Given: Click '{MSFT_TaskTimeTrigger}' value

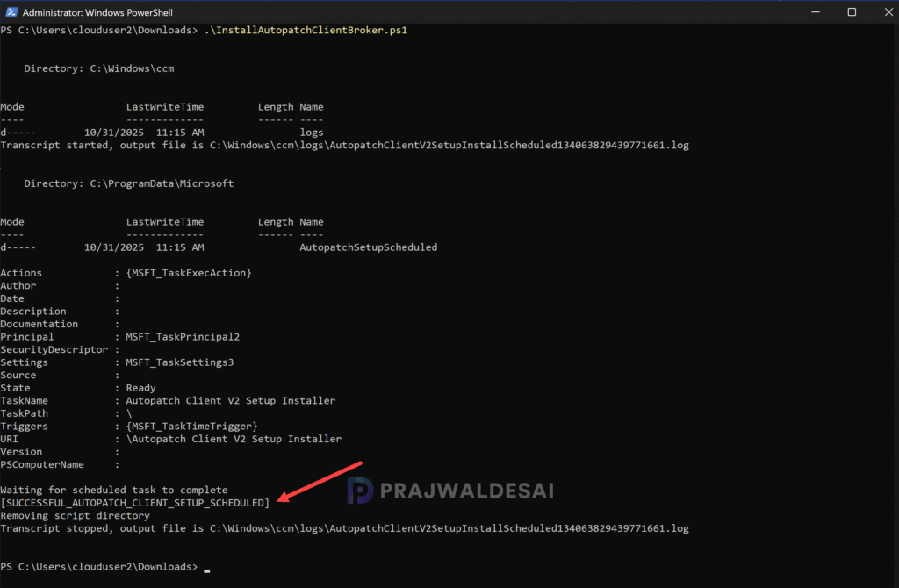Looking at the screenshot, I should [x=191, y=426].
